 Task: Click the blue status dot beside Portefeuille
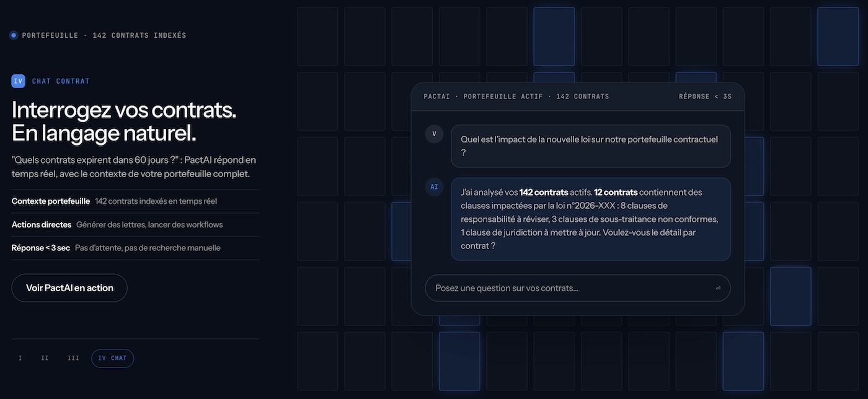point(14,35)
